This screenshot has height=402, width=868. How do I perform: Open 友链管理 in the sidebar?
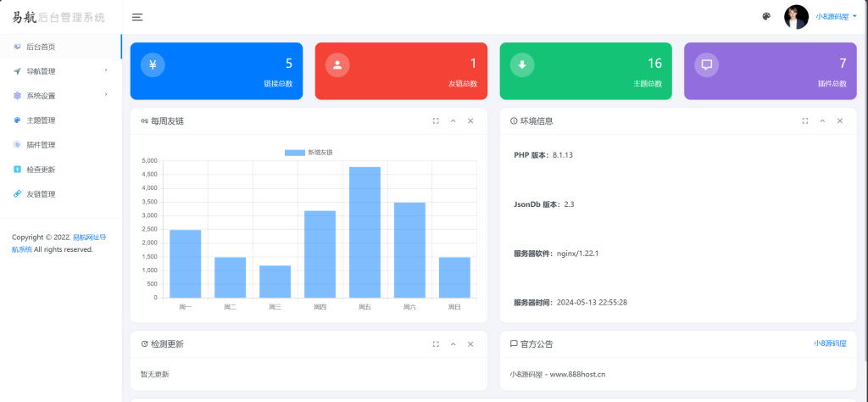(61, 194)
